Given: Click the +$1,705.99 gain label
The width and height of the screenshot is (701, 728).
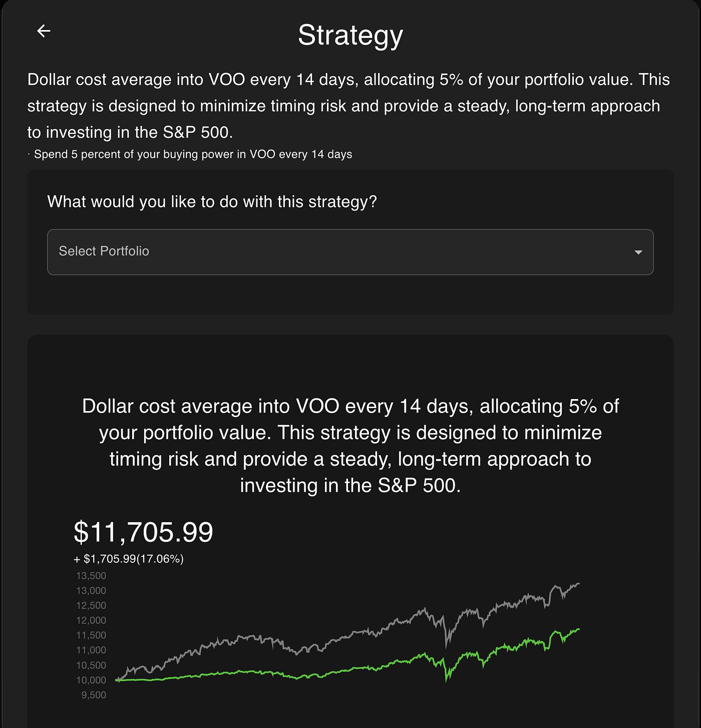Looking at the screenshot, I should coord(129,558).
